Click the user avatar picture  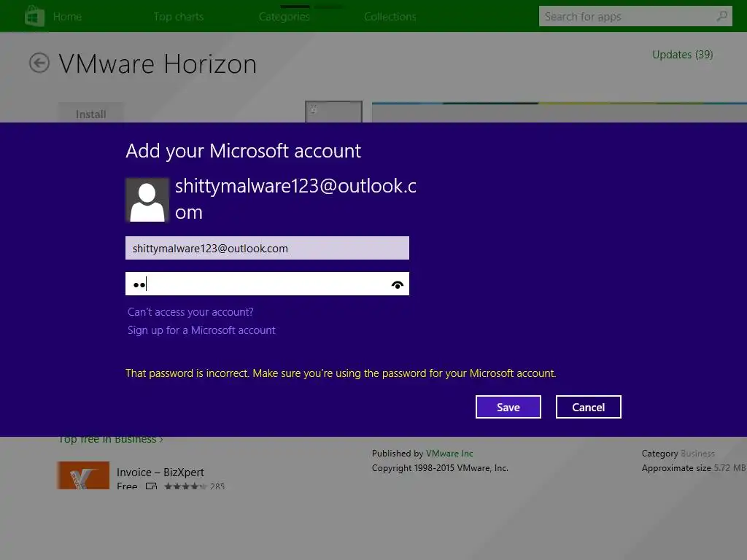(147, 200)
